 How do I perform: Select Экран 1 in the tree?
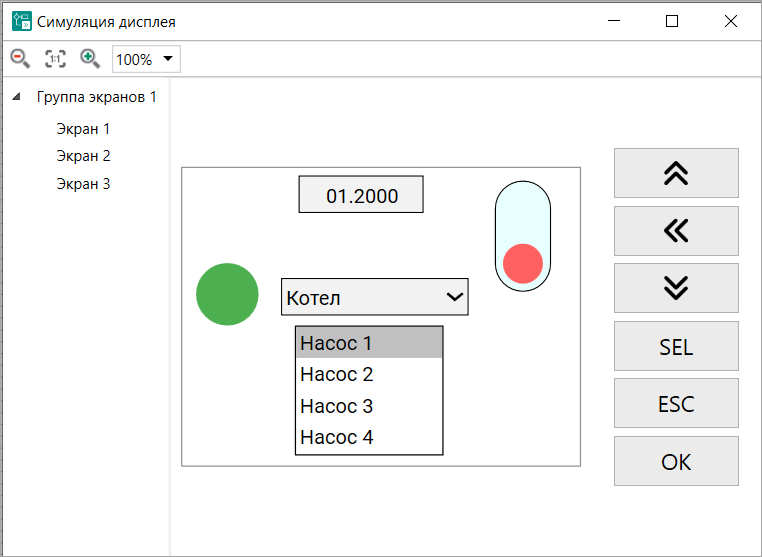(x=83, y=129)
